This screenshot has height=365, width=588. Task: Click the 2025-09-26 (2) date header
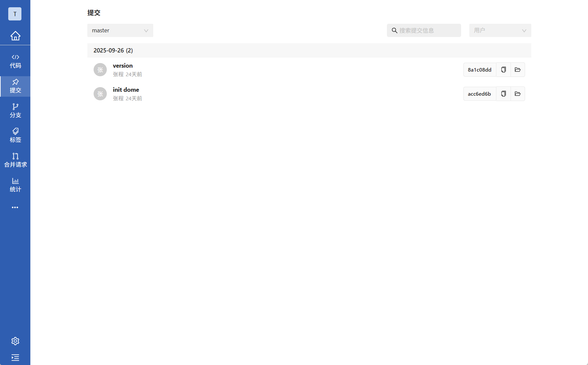tap(309, 50)
